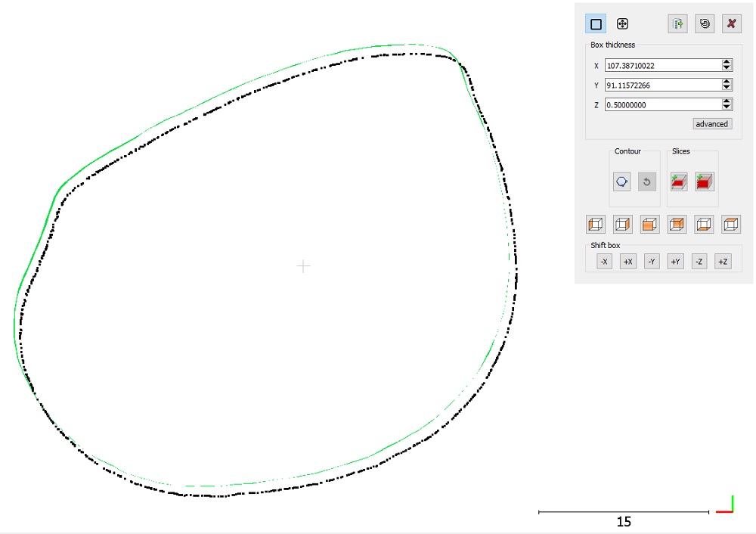Screen dimensions: 756x534
Task: Click the export box data icon
Action: 677,23
